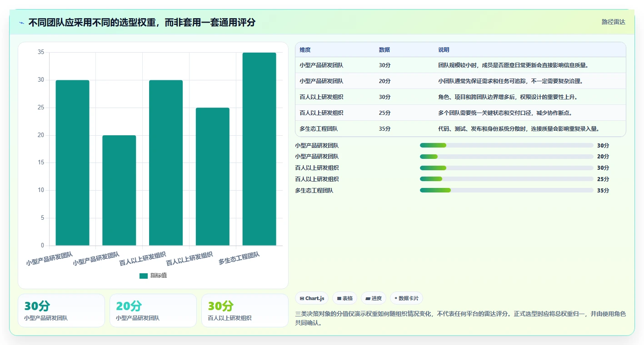Click the lightning icon beside the page title
The width and height of the screenshot is (644, 345).
(22, 23)
